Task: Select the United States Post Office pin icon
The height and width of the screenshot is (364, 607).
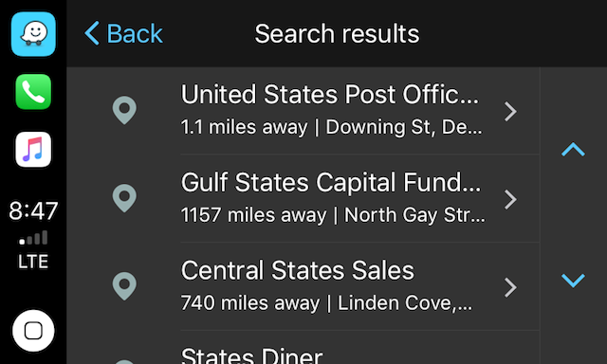Action: [124, 111]
